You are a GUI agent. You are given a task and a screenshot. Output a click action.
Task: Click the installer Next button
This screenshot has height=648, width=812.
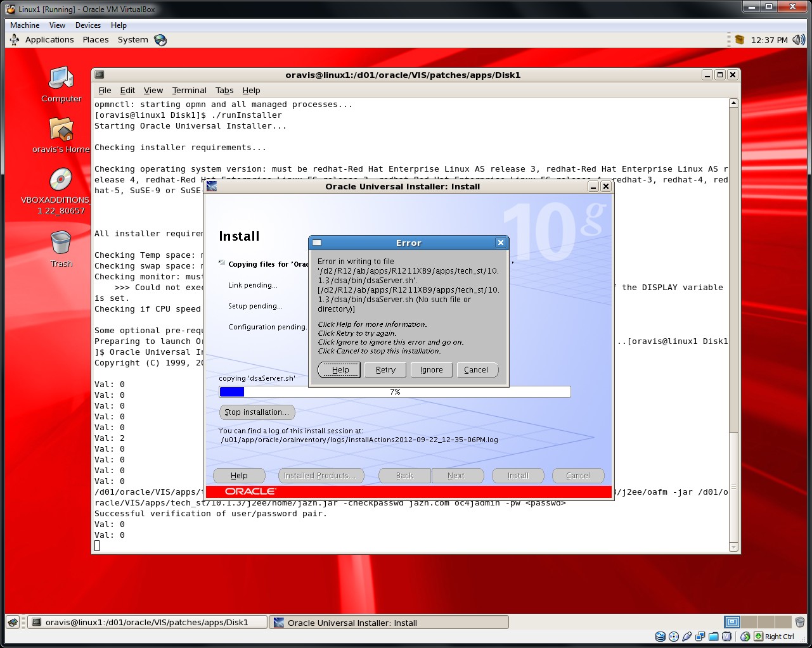[456, 476]
